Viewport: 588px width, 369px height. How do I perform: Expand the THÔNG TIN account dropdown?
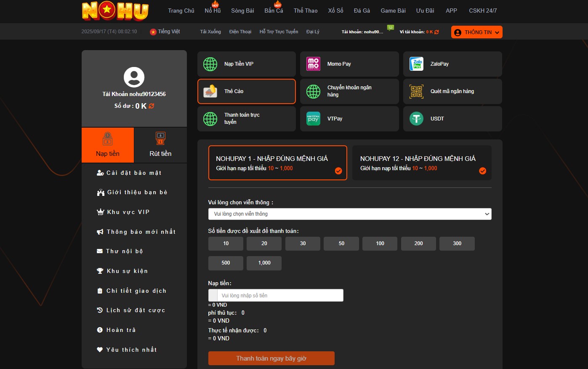click(x=476, y=32)
